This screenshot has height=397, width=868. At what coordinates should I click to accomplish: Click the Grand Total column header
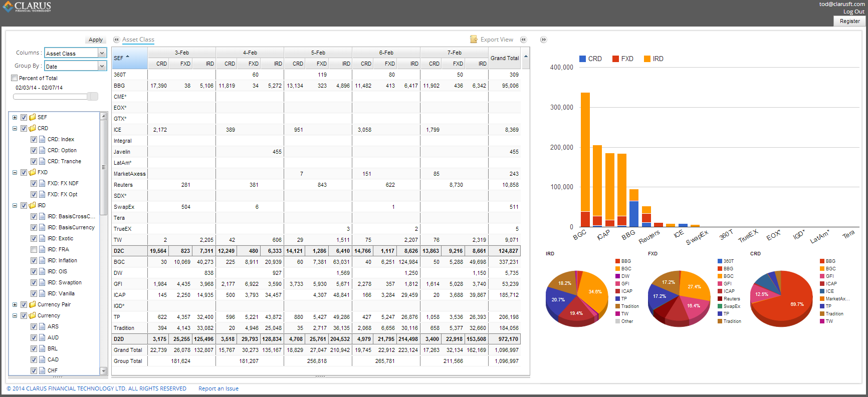[x=505, y=58]
